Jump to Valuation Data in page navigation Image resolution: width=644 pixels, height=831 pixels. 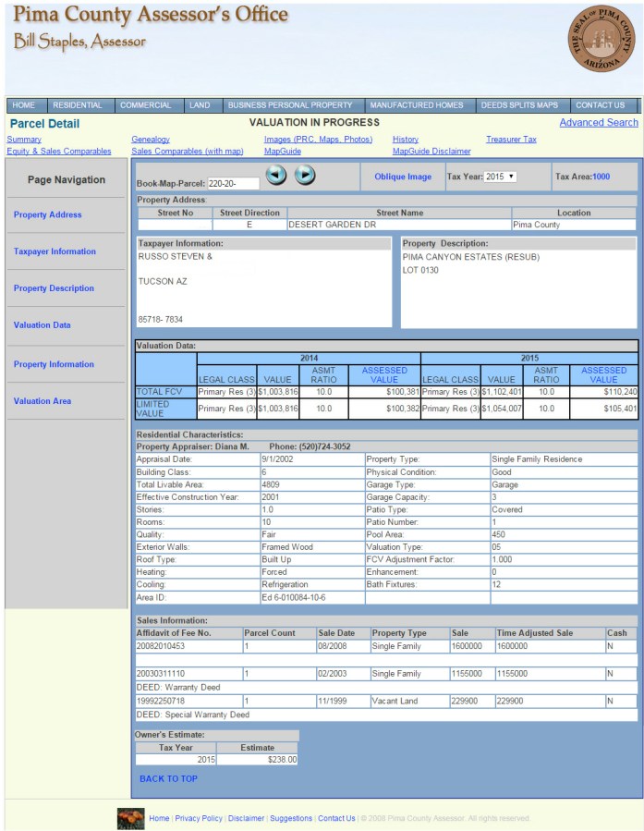(43, 325)
